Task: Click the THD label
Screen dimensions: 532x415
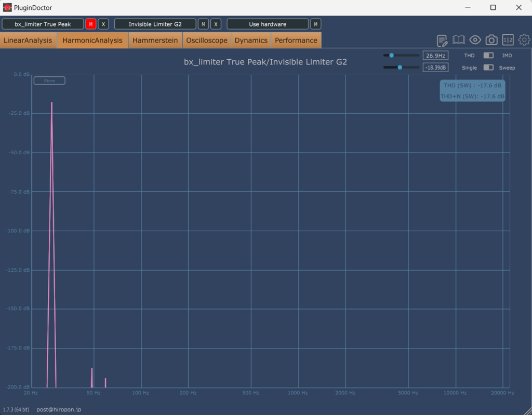Action: tap(469, 55)
